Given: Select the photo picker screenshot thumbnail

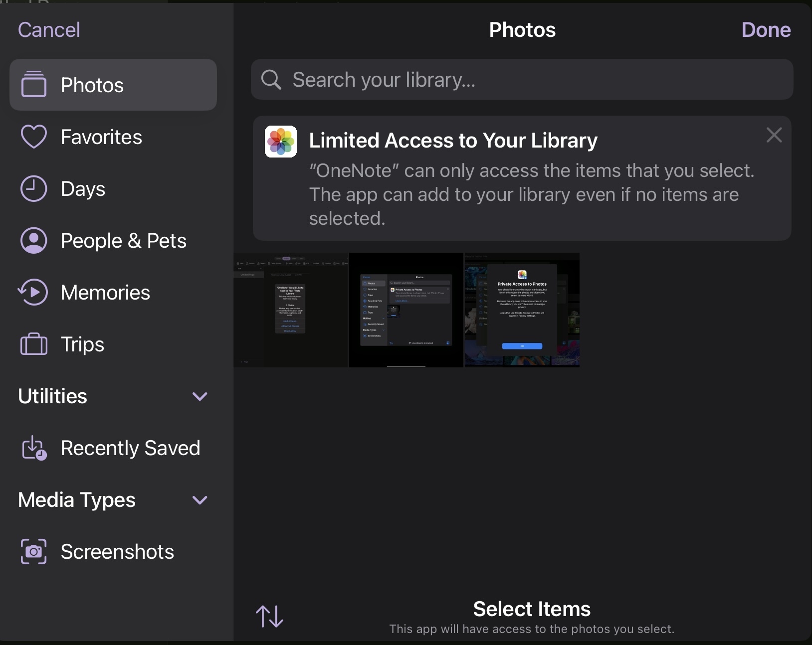Looking at the screenshot, I should pyautogui.click(x=406, y=310).
